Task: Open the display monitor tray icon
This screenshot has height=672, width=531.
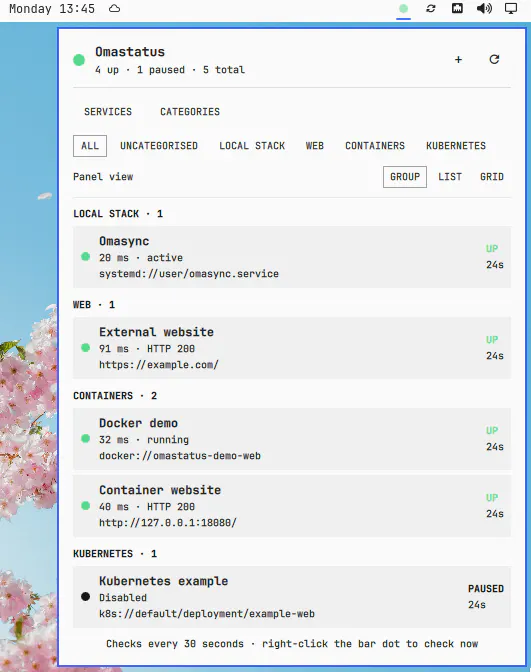Action: [511, 9]
